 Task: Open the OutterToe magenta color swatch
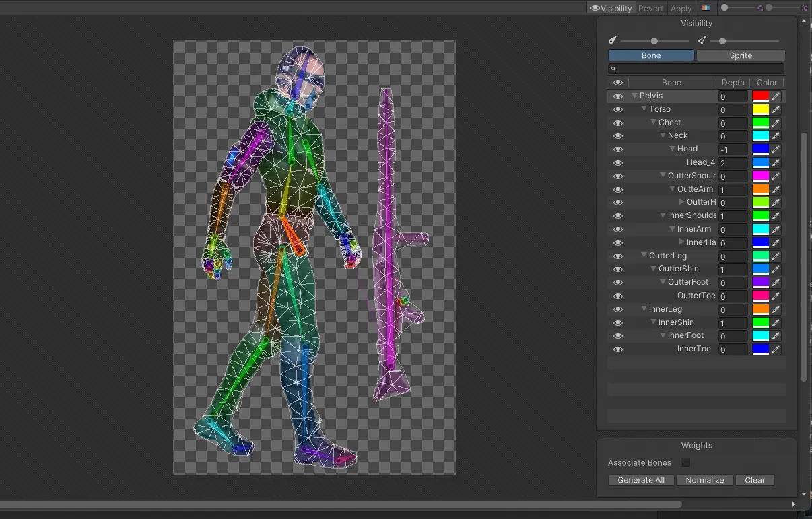tap(760, 296)
